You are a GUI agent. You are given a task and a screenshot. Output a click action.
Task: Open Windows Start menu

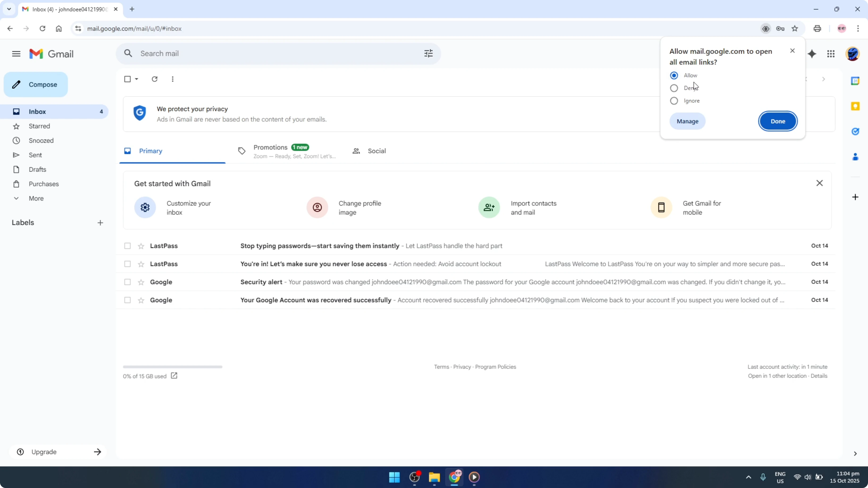[x=394, y=477]
